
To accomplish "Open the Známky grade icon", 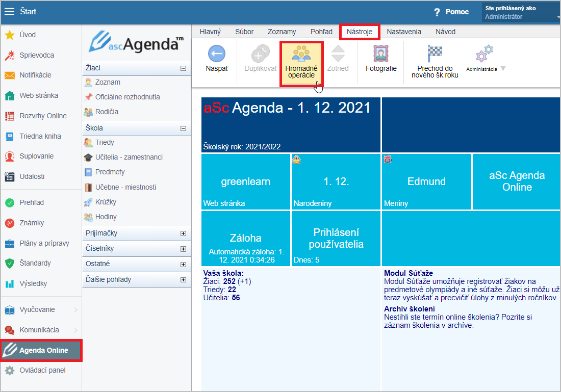I will 10,223.
